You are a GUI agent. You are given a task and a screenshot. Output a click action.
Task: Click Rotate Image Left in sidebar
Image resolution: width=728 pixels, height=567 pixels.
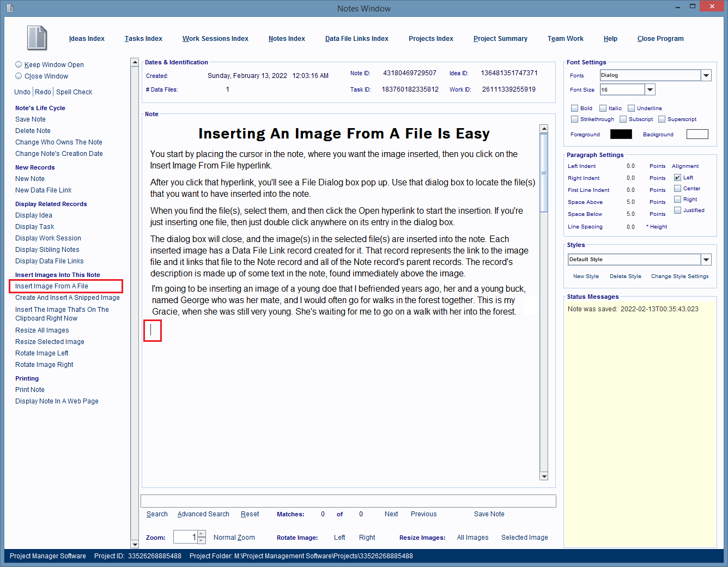[x=42, y=353]
